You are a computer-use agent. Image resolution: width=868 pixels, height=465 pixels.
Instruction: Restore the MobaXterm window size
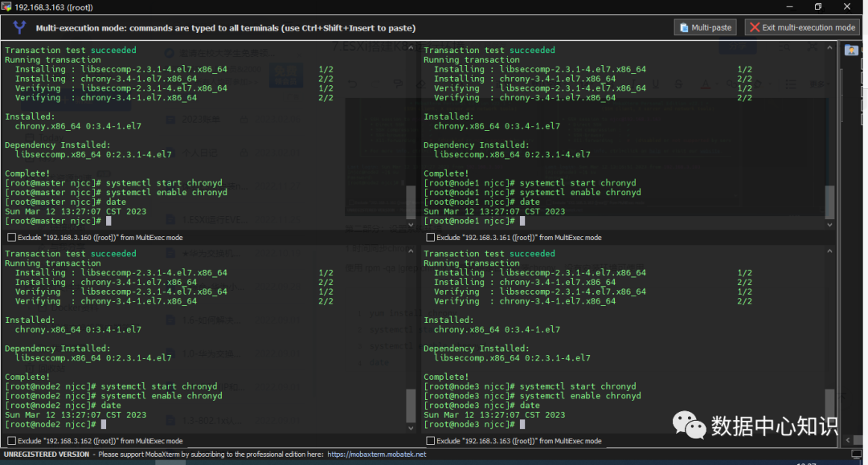(x=818, y=6)
